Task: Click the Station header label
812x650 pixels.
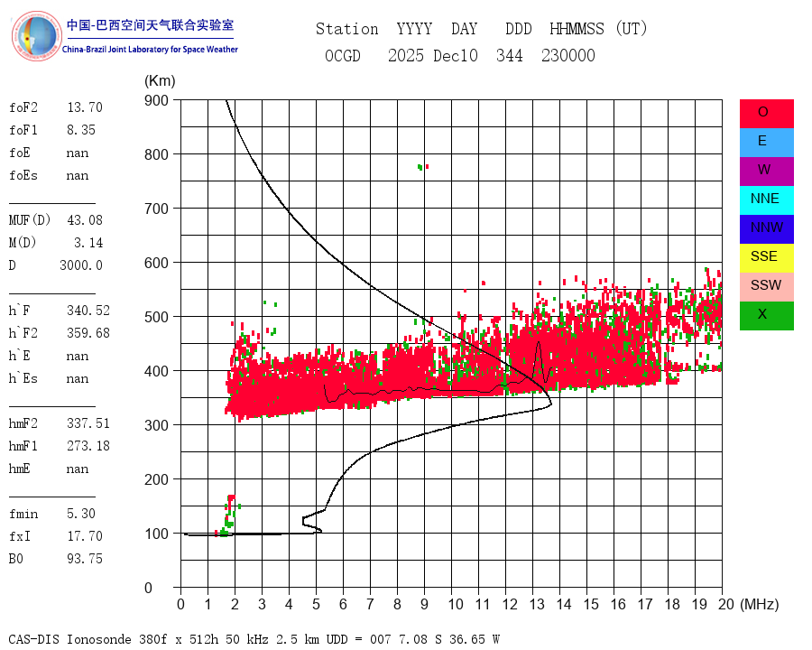Action: 347,29
